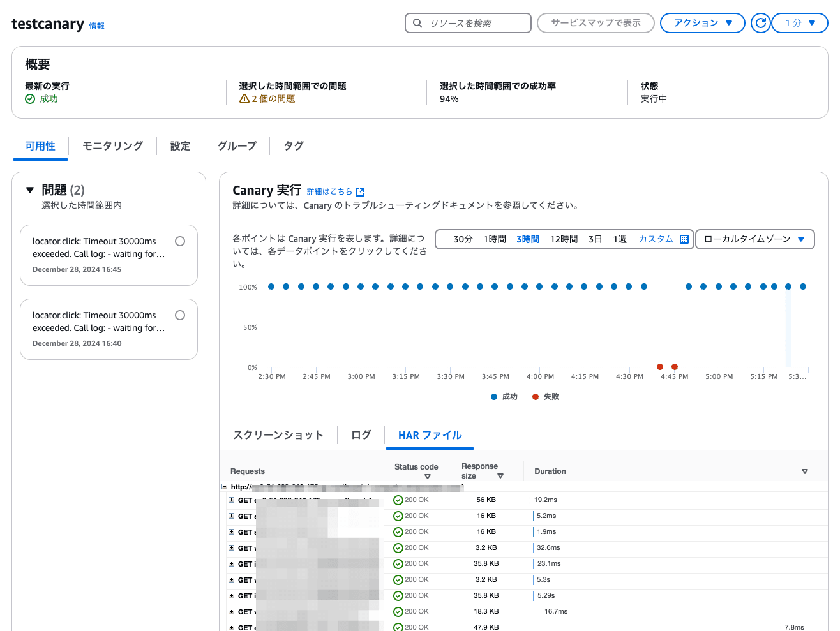
Task: Expand the GET request with 32.6ms duration
Action: 231,548
